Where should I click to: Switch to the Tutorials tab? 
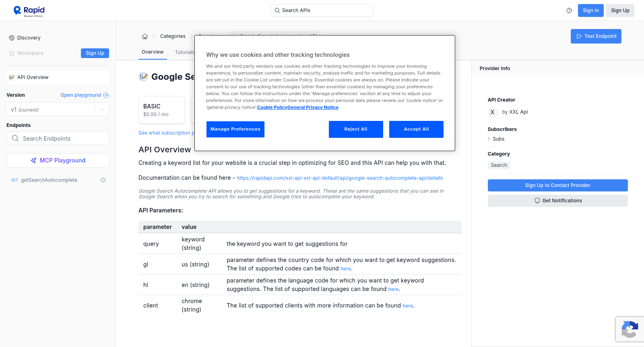click(184, 52)
